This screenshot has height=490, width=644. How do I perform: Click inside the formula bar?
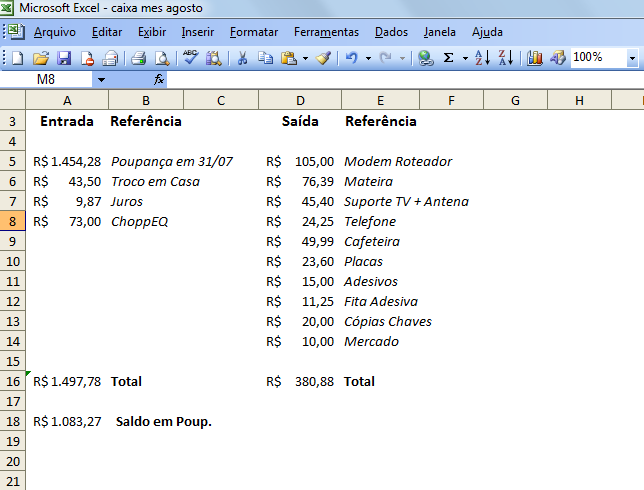pyautogui.click(x=405, y=79)
